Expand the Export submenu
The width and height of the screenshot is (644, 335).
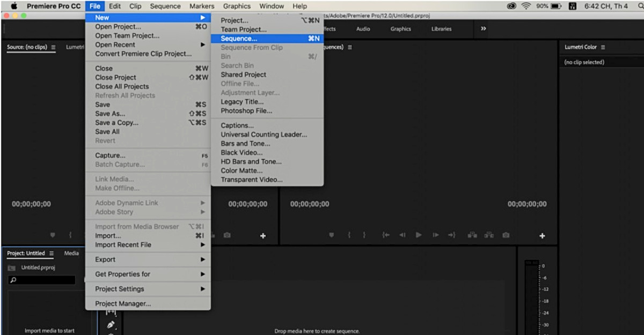pyautogui.click(x=148, y=259)
